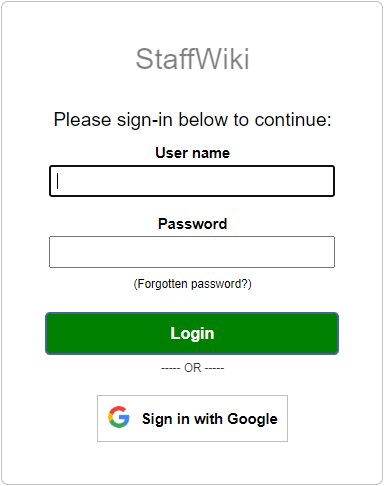The height and width of the screenshot is (486, 384).
Task: Click 'Sign in with Google' label text
Action: (210, 419)
